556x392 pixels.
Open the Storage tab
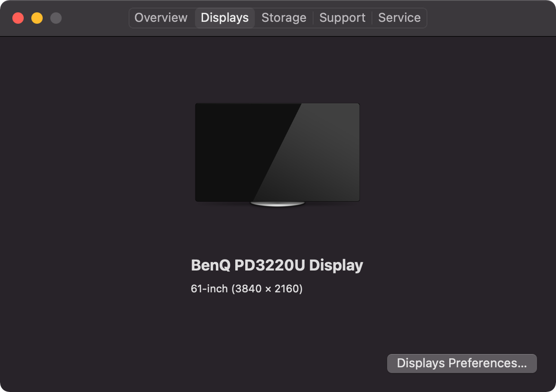click(284, 18)
